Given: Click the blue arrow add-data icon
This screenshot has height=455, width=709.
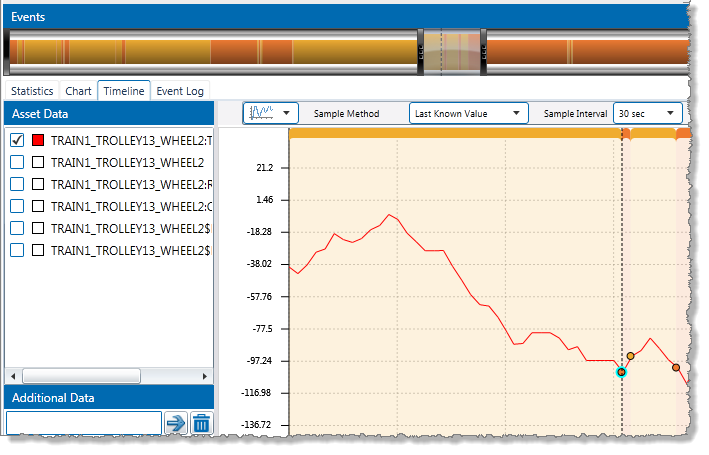Looking at the screenshot, I should tap(176, 423).
